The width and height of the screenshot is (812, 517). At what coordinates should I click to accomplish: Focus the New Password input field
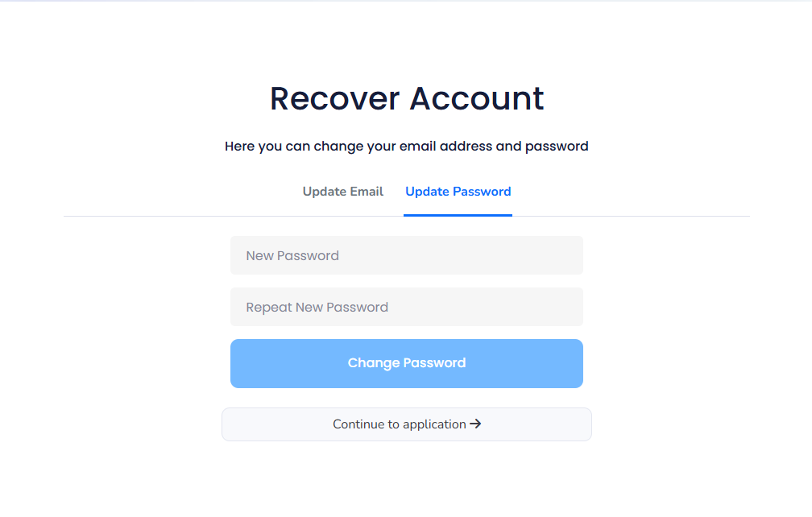(x=407, y=255)
